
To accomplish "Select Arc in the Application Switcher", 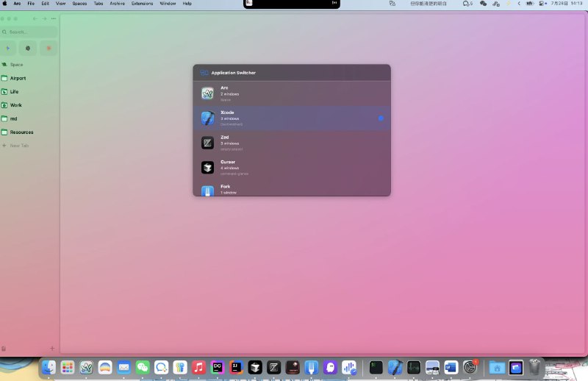I will [292, 93].
